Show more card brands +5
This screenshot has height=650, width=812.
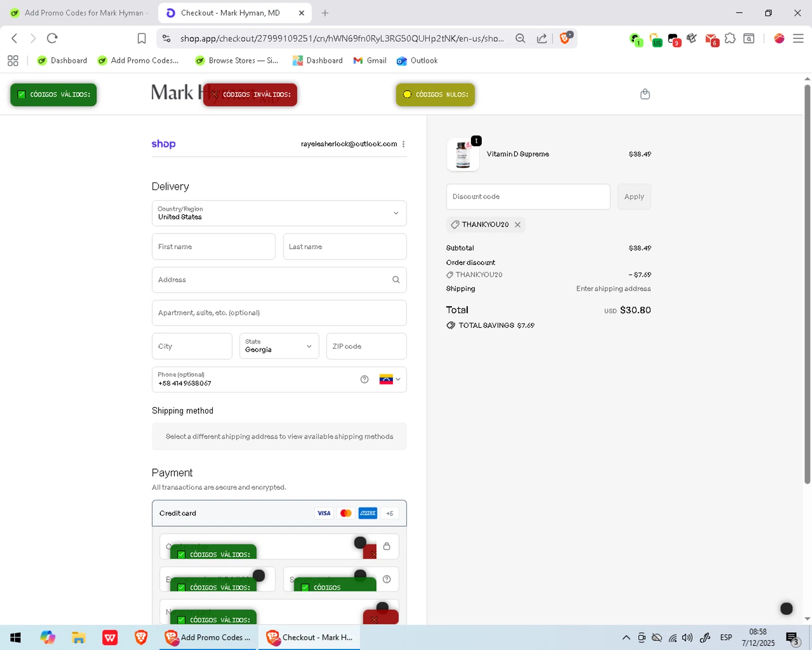(390, 513)
